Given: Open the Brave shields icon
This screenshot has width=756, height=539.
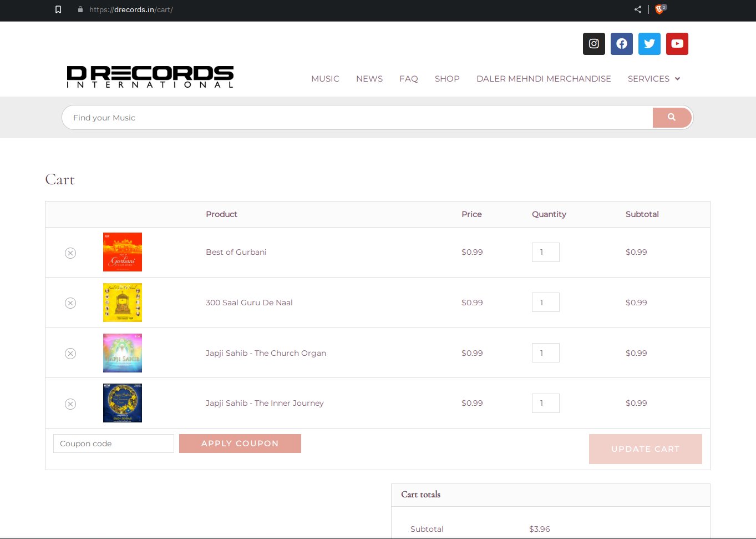Looking at the screenshot, I should (x=660, y=9).
